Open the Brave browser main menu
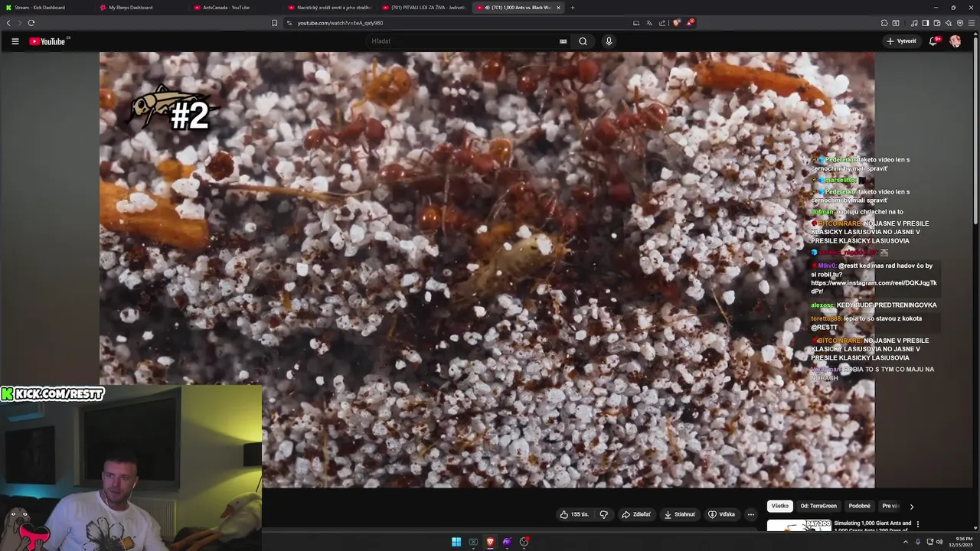This screenshot has height=551, width=980. click(972, 23)
